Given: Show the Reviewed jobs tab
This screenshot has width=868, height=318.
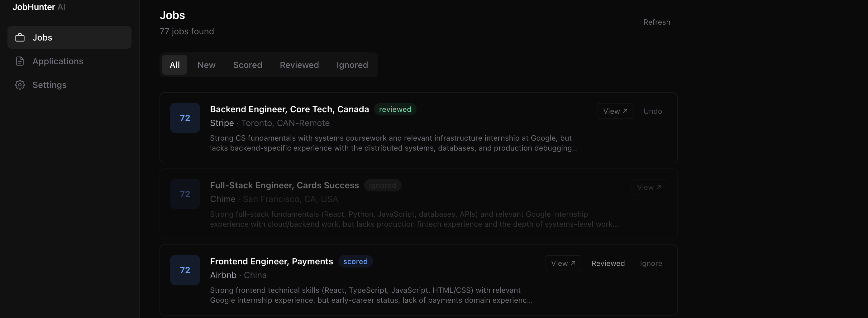Looking at the screenshot, I should pyautogui.click(x=299, y=65).
